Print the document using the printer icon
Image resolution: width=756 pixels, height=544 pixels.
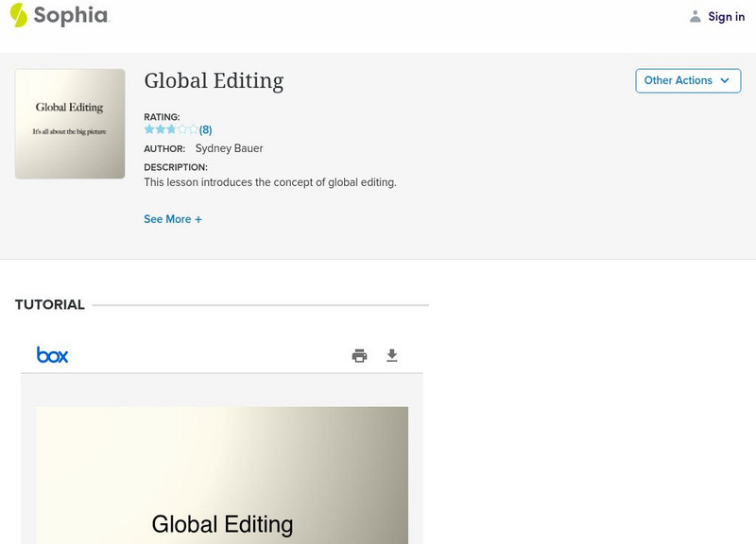coord(359,356)
